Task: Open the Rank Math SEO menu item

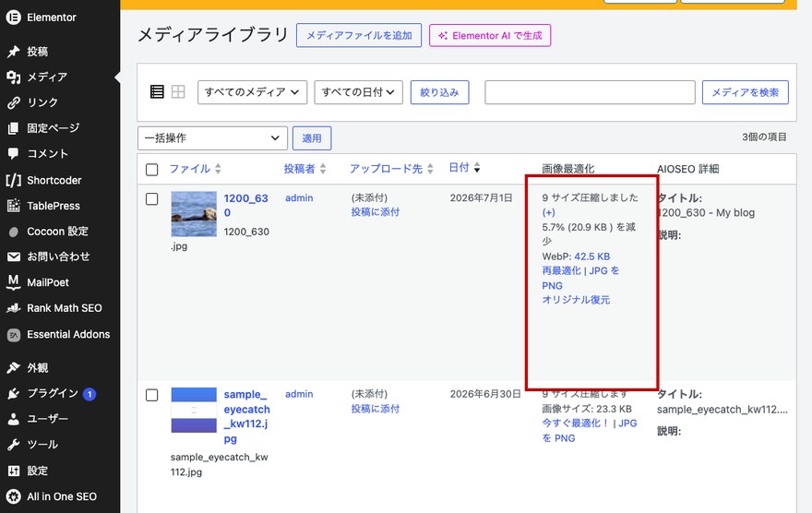Action: click(x=65, y=308)
